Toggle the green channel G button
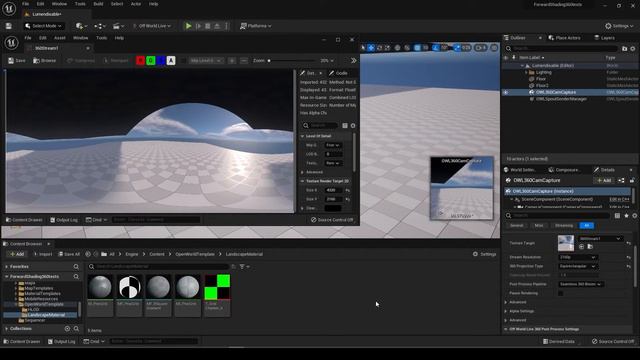 [151, 60]
